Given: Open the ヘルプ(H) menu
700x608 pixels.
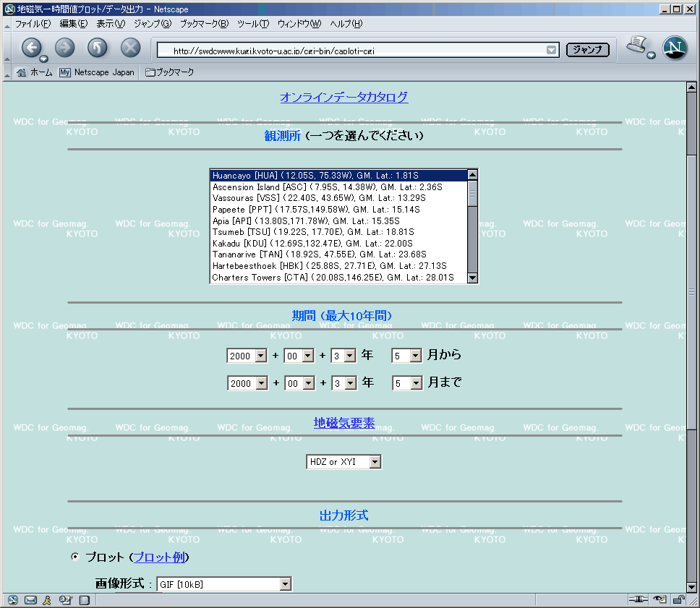Looking at the screenshot, I should click(x=346, y=24).
